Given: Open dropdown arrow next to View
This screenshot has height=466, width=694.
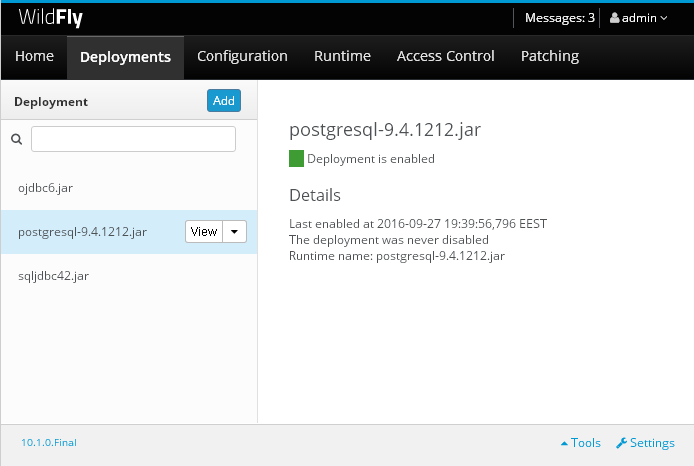Looking at the screenshot, I should [235, 232].
